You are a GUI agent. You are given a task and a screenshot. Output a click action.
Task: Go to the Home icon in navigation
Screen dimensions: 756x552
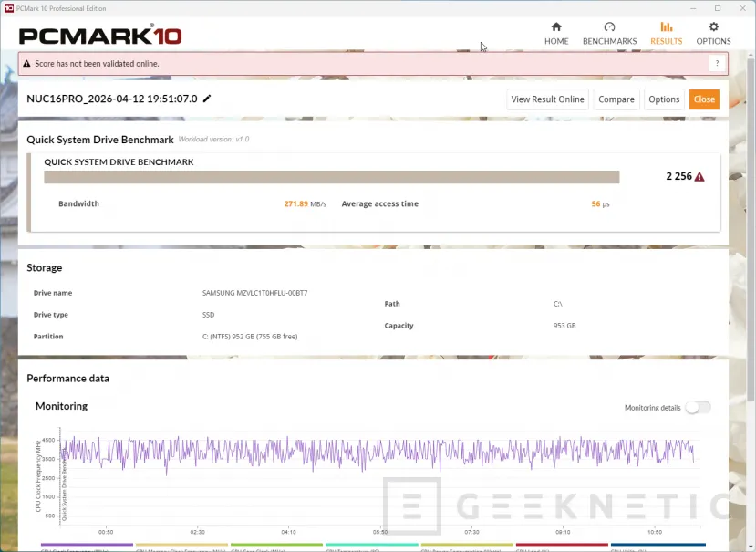tap(556, 27)
